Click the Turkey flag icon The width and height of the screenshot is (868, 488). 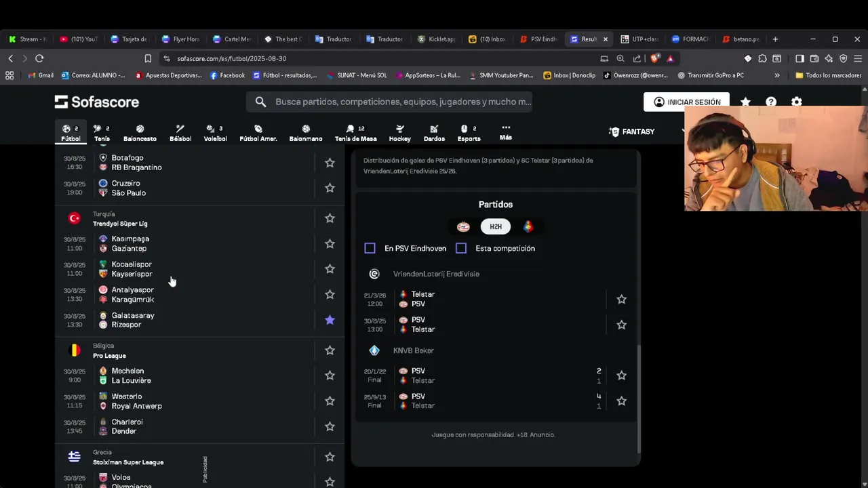(x=75, y=218)
